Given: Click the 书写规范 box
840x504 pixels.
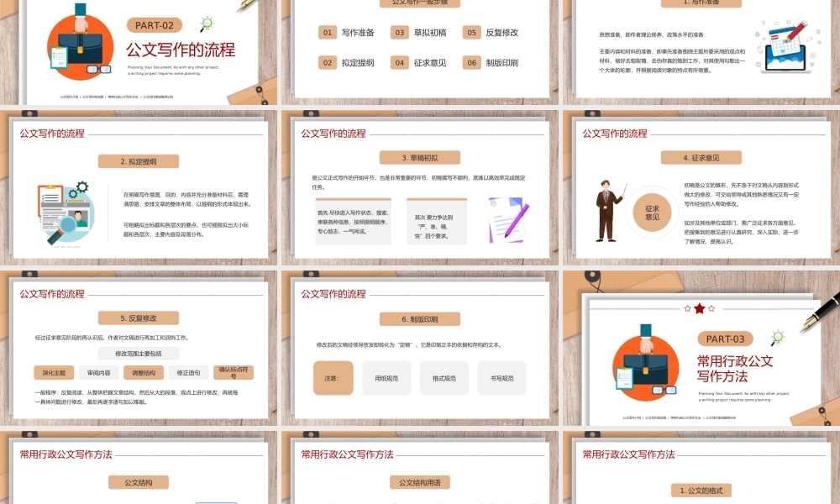Looking at the screenshot, I should 502,378.
